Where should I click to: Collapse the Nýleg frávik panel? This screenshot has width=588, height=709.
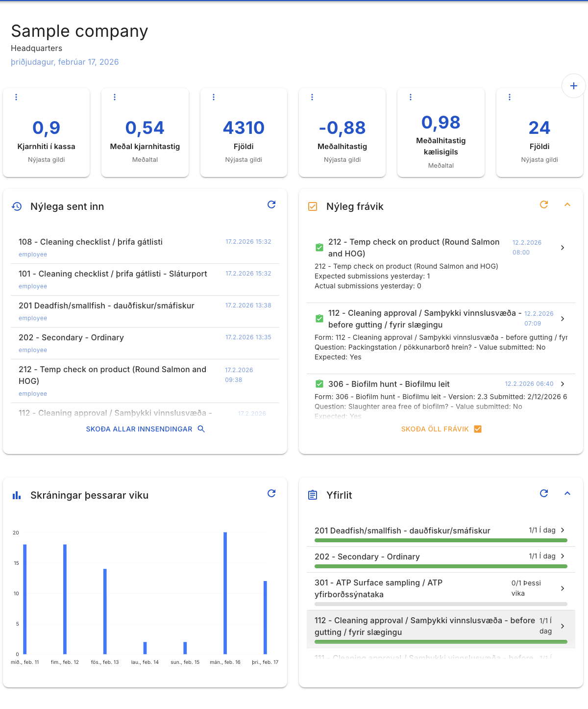(567, 204)
